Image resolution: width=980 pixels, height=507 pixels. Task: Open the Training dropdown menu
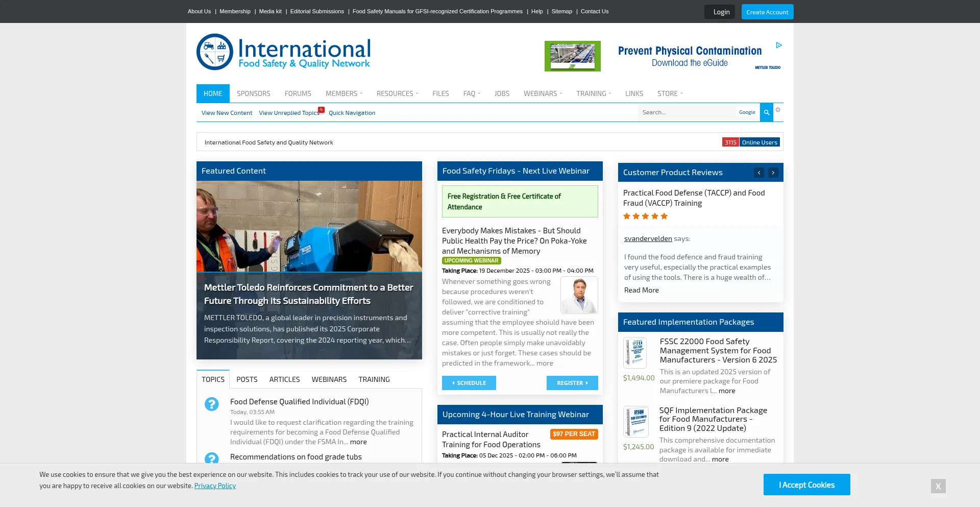click(x=593, y=93)
